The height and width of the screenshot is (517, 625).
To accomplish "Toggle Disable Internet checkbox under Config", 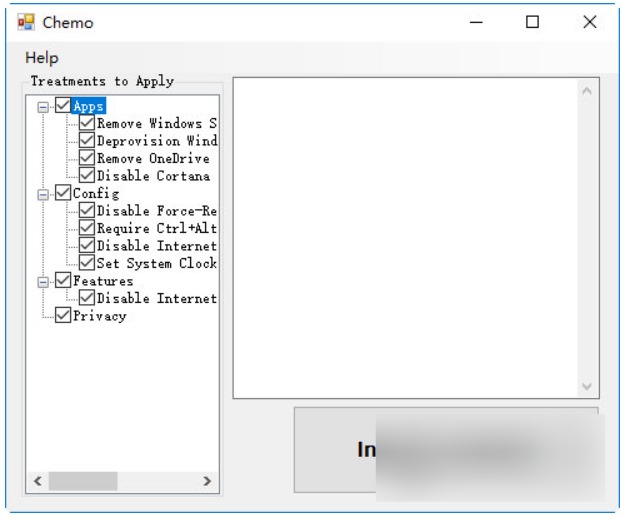I will [x=86, y=246].
